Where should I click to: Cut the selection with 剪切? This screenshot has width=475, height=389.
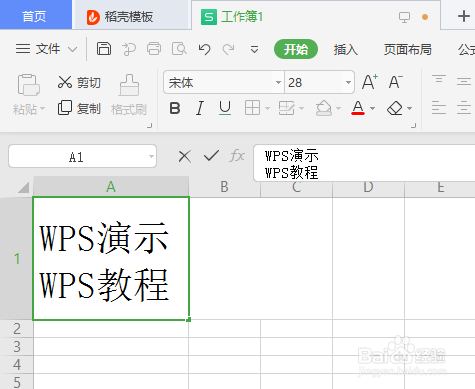pos(79,82)
